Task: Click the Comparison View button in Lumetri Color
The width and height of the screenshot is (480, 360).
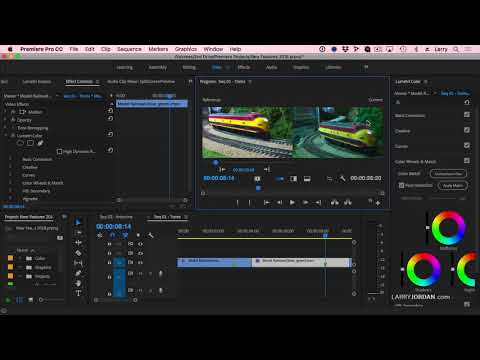Action: click(448, 174)
